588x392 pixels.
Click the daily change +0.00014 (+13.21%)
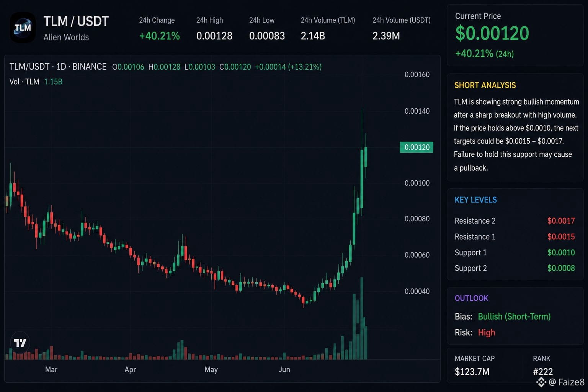click(x=288, y=67)
